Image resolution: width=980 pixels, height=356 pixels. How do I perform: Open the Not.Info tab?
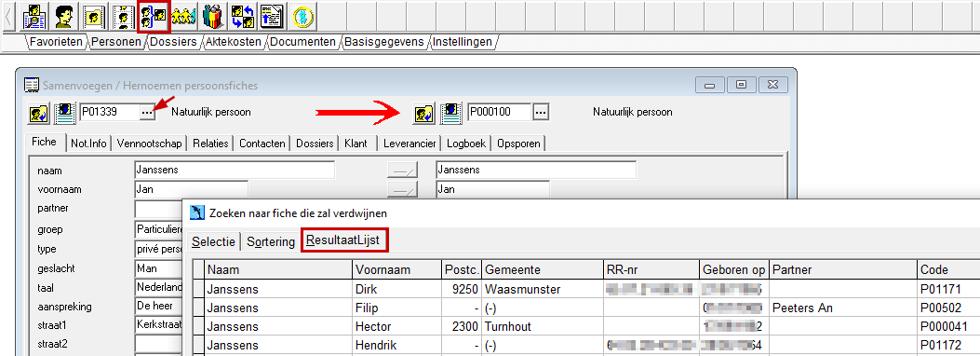tap(88, 144)
